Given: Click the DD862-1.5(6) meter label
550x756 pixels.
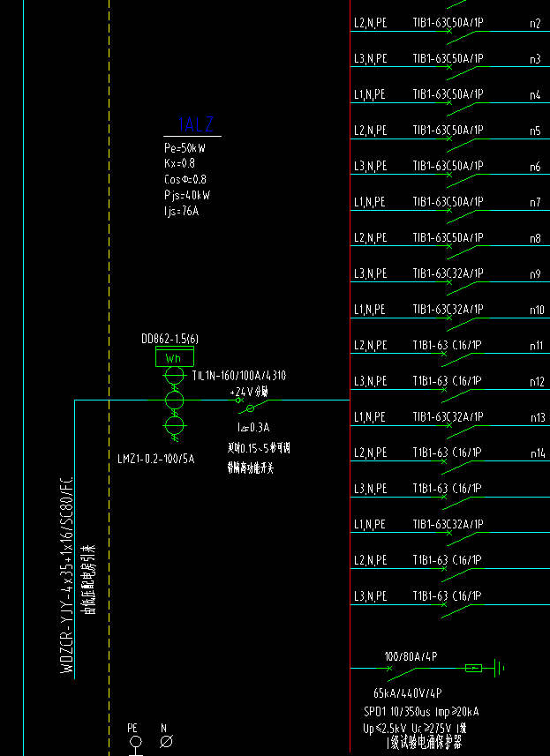Looking at the screenshot, I should pyautogui.click(x=170, y=339).
